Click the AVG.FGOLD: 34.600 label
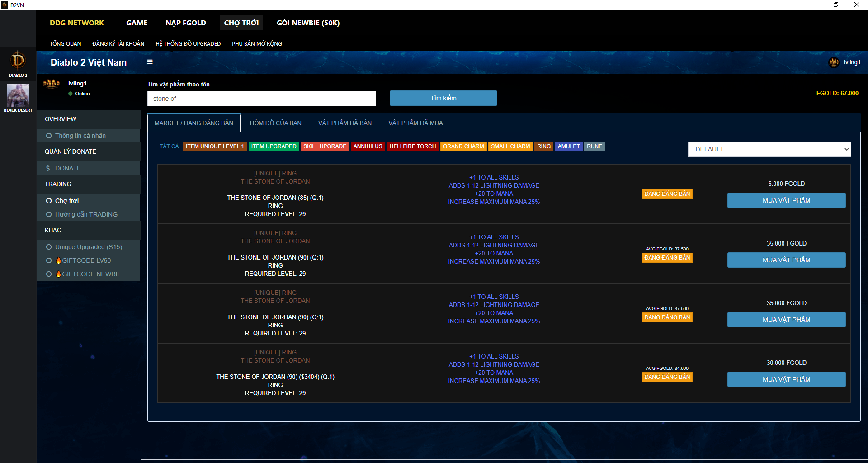The image size is (868, 463). click(x=667, y=368)
